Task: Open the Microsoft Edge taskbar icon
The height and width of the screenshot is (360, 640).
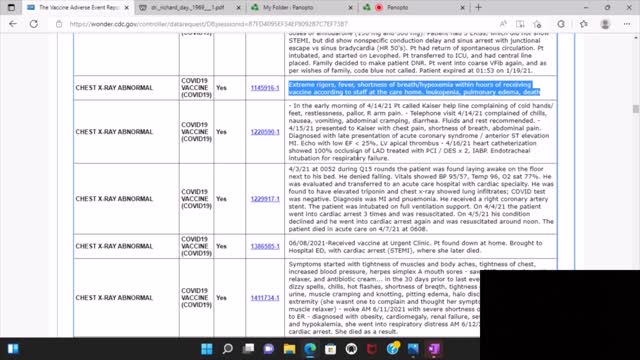Action: coord(310,349)
